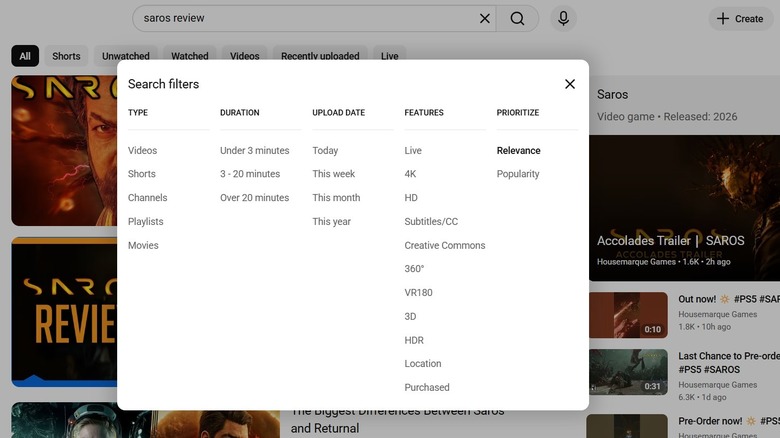
Task: Choose duration Under 3 minutes
Action: pos(255,150)
